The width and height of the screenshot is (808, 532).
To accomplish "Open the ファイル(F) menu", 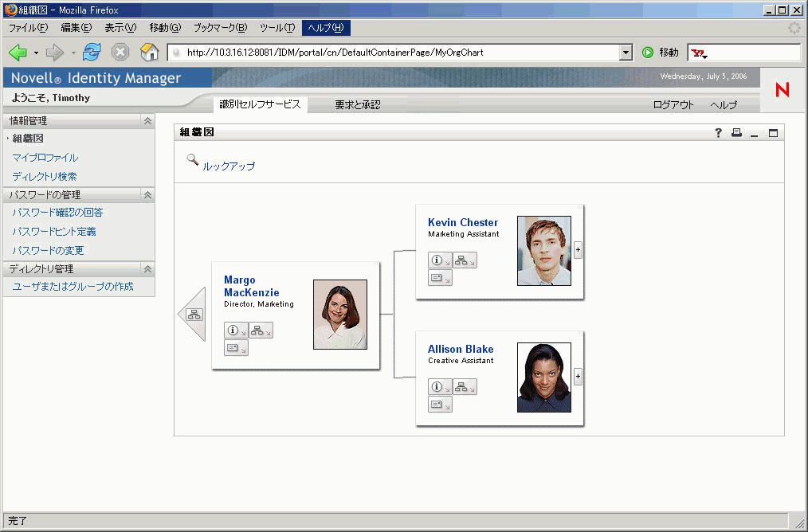I will (x=29, y=28).
